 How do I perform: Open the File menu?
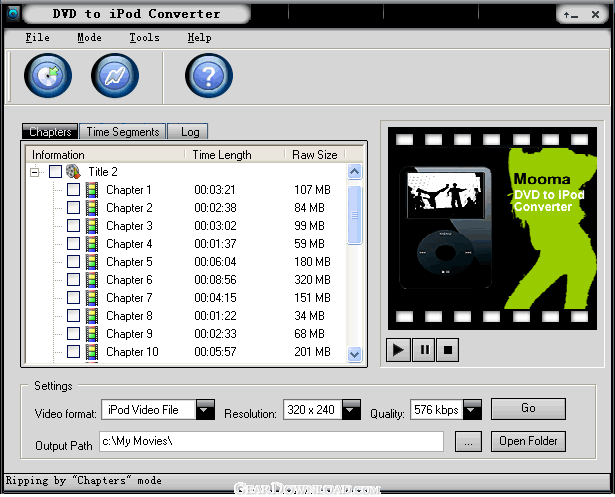(x=38, y=38)
